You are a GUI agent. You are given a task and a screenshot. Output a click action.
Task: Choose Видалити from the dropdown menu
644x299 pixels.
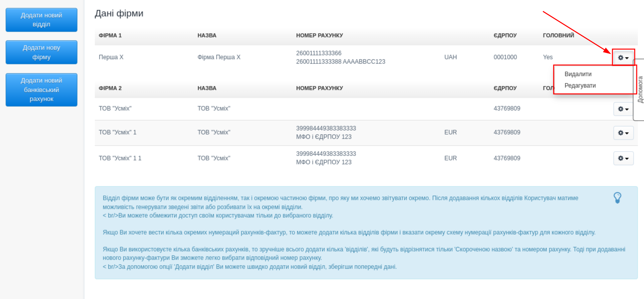click(578, 74)
